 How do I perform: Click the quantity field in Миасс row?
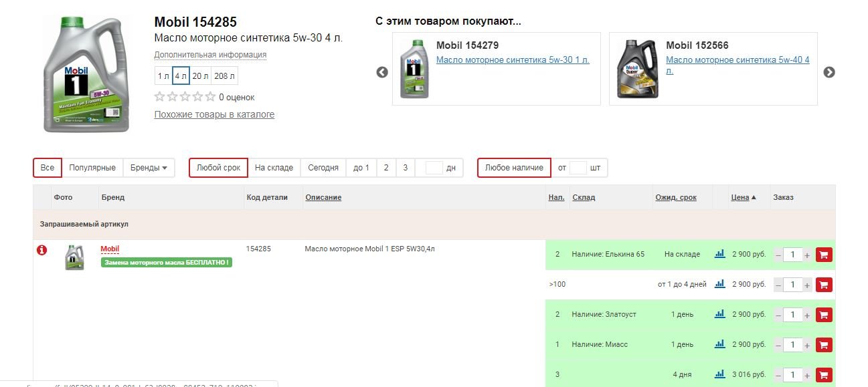pos(793,345)
